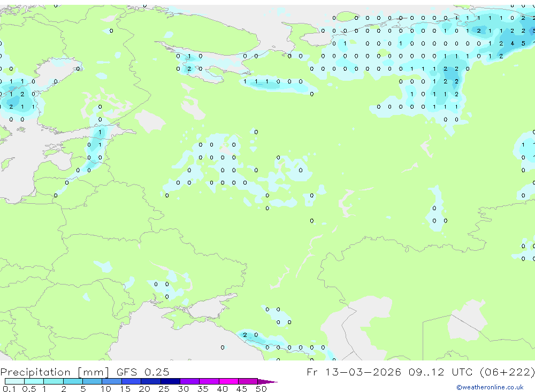This screenshot has width=535, height=392.
Task: Click the '10' legend scale label
Action: click(106, 389)
